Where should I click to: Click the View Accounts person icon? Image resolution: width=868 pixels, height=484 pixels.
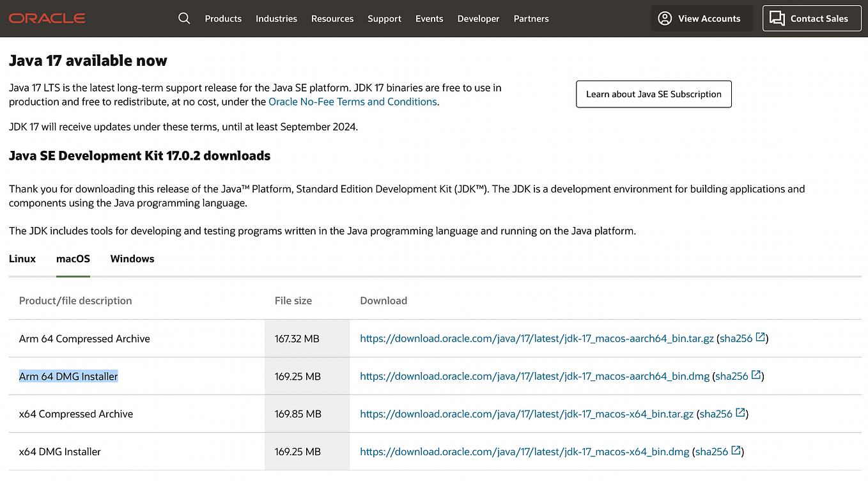[665, 19]
